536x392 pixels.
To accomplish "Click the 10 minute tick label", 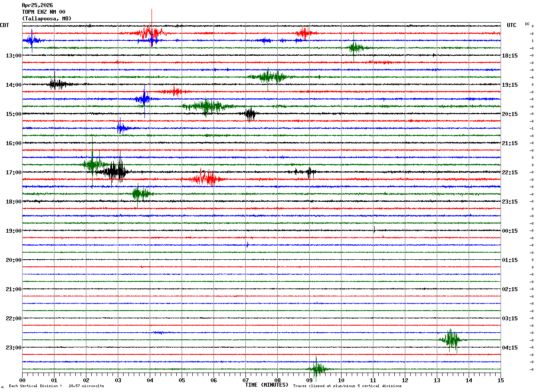I will [x=341, y=380].
